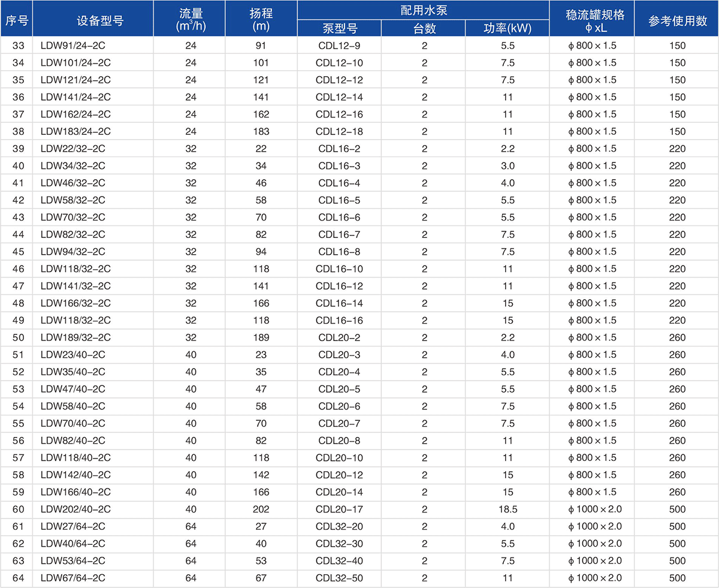Click the head value 162
Viewport: 719px width, 588px height.
click(261, 114)
